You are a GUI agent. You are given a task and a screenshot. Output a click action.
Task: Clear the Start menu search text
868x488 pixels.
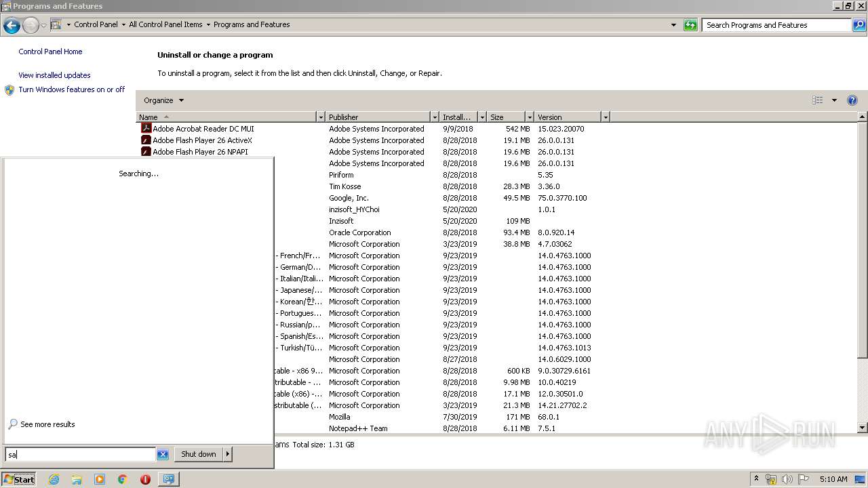click(x=163, y=454)
